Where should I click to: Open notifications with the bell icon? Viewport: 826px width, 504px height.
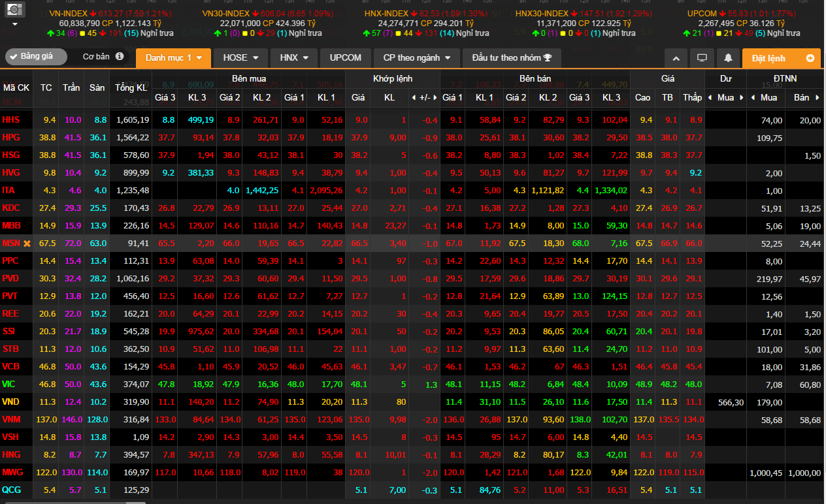pos(728,58)
